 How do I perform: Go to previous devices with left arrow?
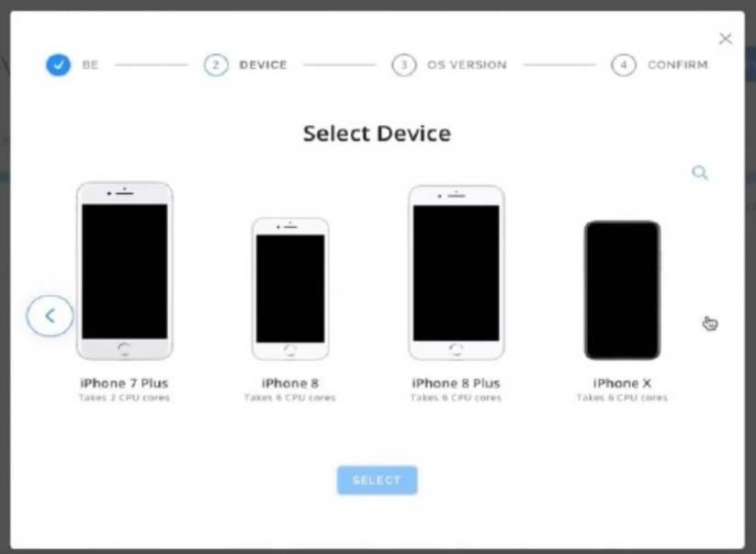pos(51,316)
